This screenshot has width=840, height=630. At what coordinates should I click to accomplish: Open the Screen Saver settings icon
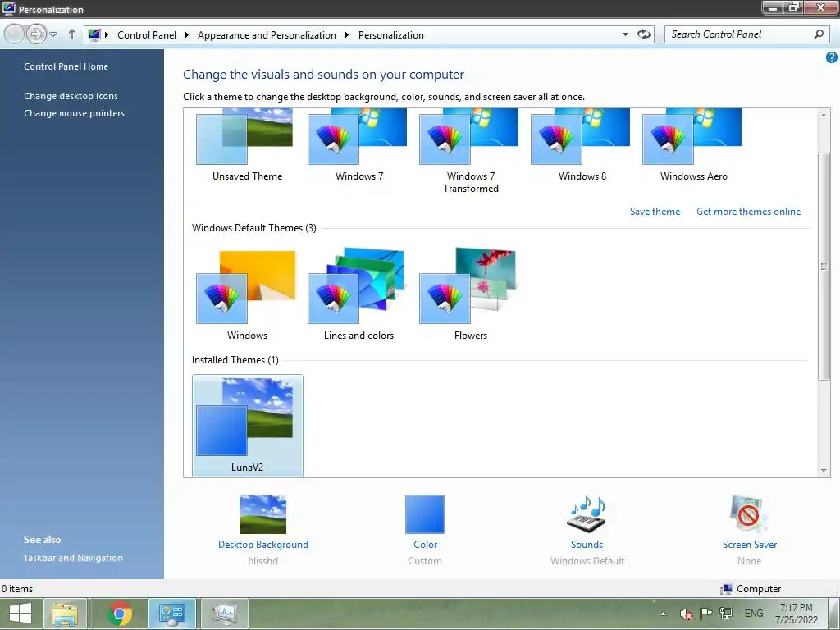[749, 514]
